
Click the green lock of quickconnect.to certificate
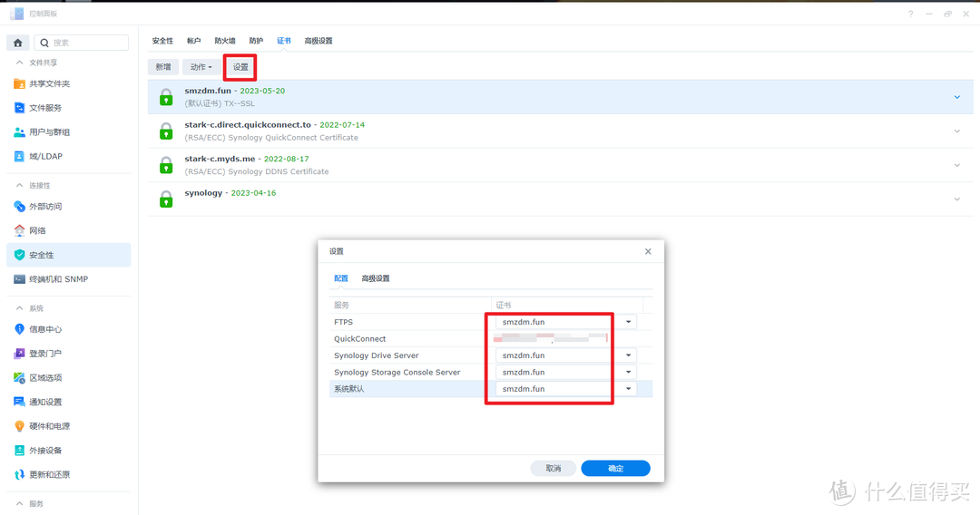tap(166, 131)
